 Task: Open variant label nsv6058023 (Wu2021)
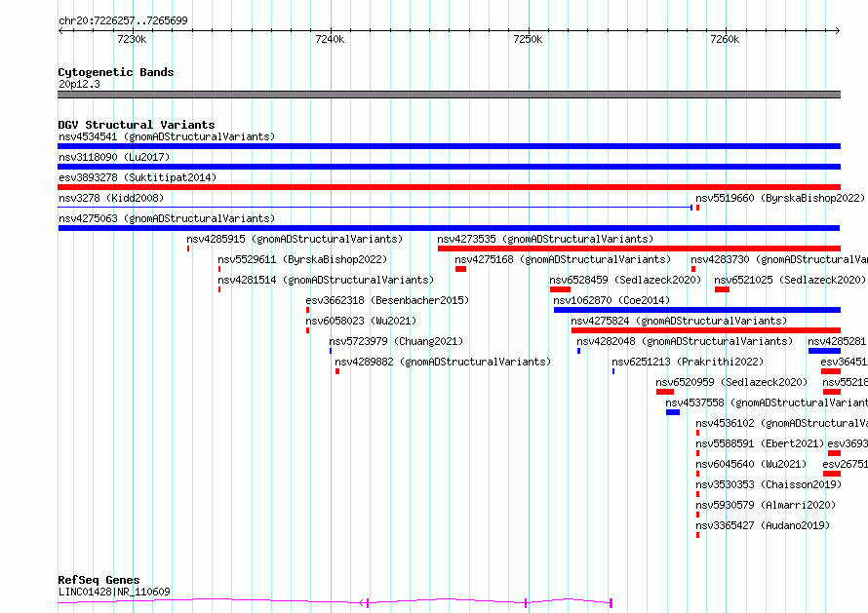[x=361, y=321]
